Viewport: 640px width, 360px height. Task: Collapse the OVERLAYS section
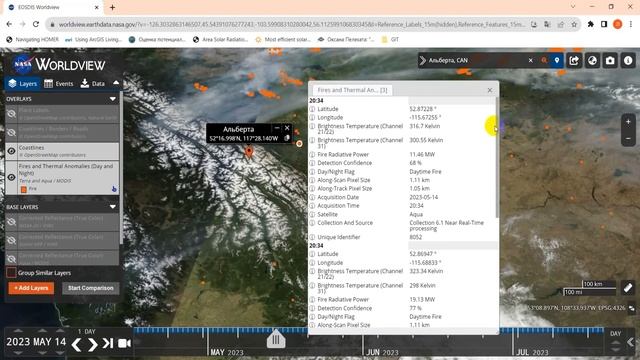(113, 99)
